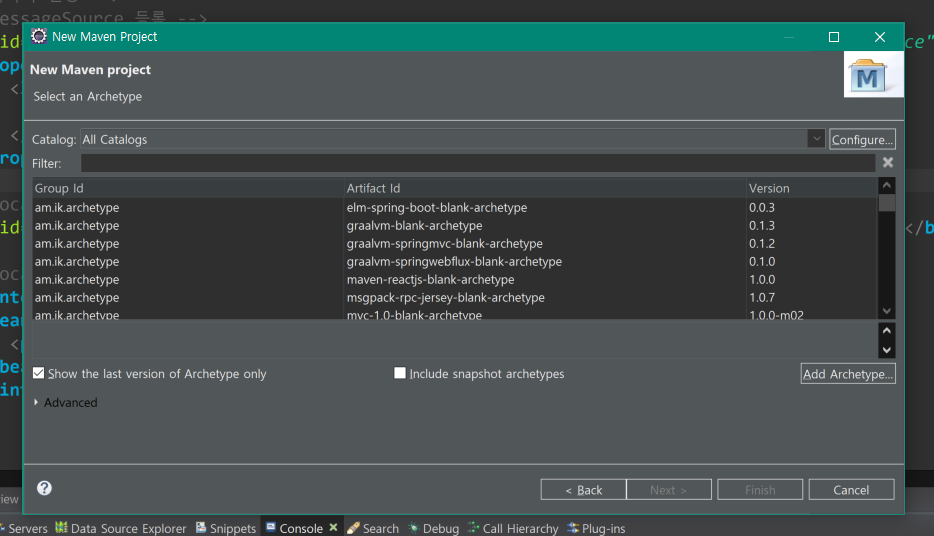Cancel the New Maven Project dialog
The width and height of the screenshot is (934, 536).
click(x=851, y=490)
